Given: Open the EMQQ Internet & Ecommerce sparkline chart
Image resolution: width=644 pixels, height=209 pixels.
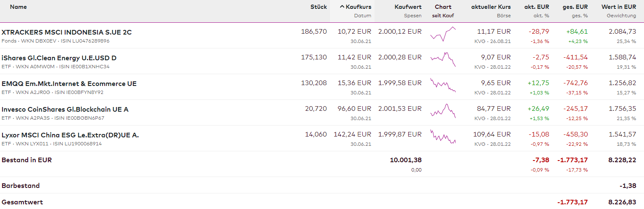Looking at the screenshot, I should tap(443, 86).
